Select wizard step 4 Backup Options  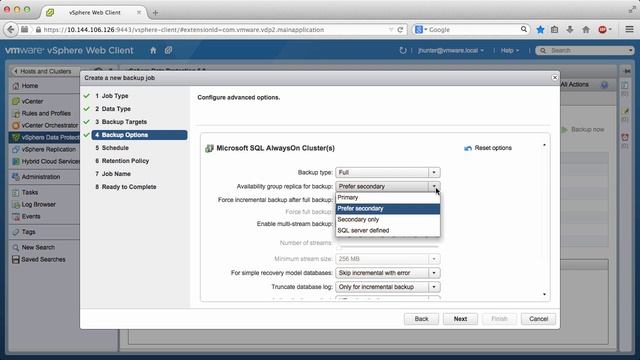tap(140, 135)
